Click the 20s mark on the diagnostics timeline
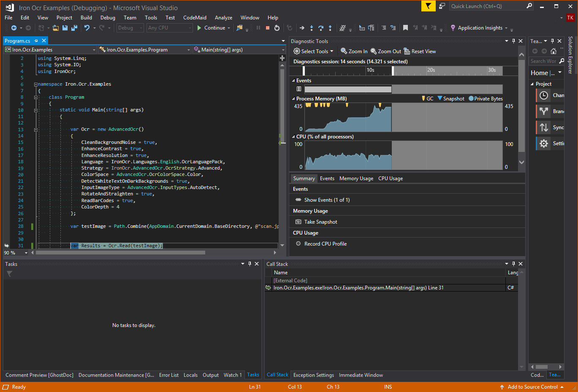 point(431,70)
